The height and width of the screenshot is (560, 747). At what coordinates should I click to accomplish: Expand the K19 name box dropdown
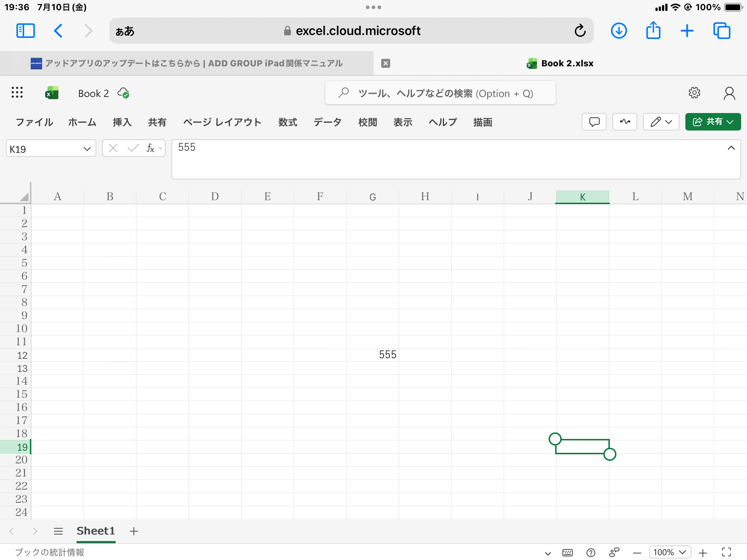87,149
